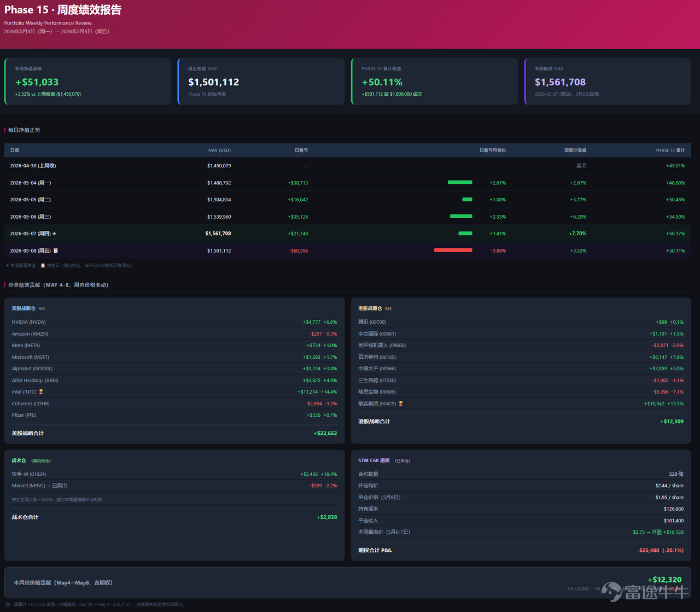Select the 2026-05-05 (周二) date cell
The height and width of the screenshot is (612, 700).
pos(31,200)
